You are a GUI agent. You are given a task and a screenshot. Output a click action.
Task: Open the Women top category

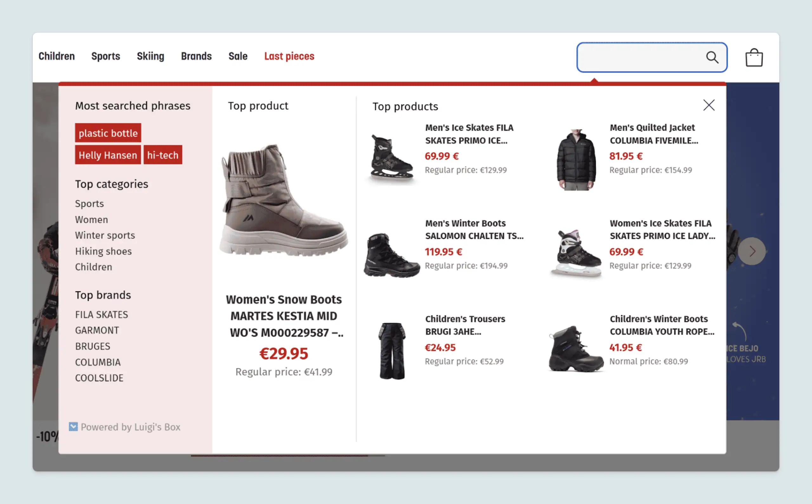click(91, 220)
